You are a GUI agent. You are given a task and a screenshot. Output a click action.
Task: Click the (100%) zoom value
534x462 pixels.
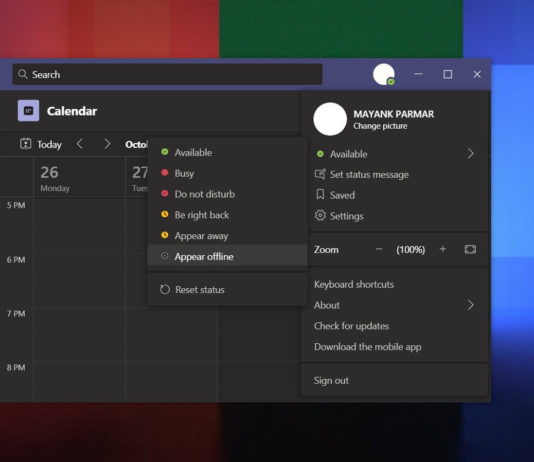pyautogui.click(x=410, y=250)
